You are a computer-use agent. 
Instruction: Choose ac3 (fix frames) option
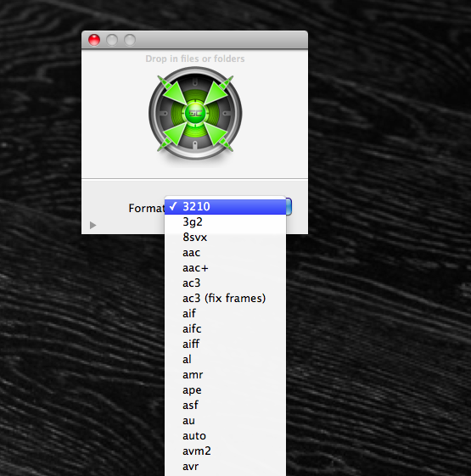225,298
